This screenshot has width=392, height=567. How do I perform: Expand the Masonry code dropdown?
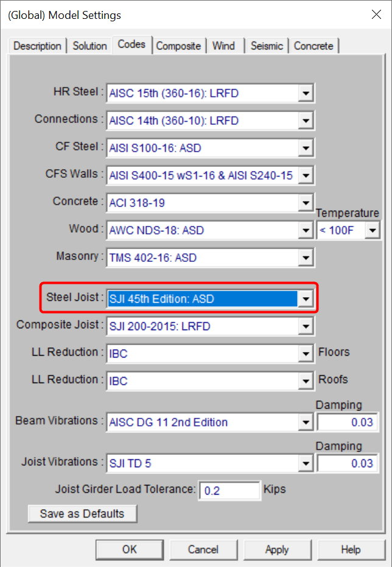(x=306, y=258)
